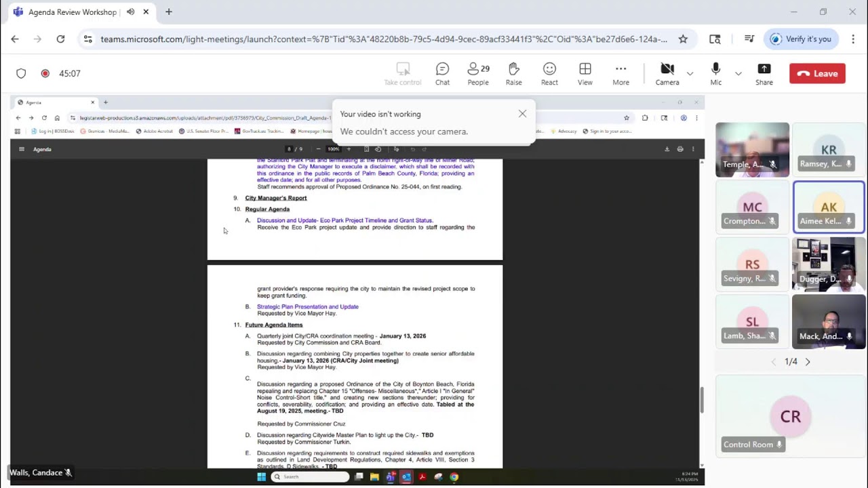Open Chrome from shared screen taskbar

454,476
